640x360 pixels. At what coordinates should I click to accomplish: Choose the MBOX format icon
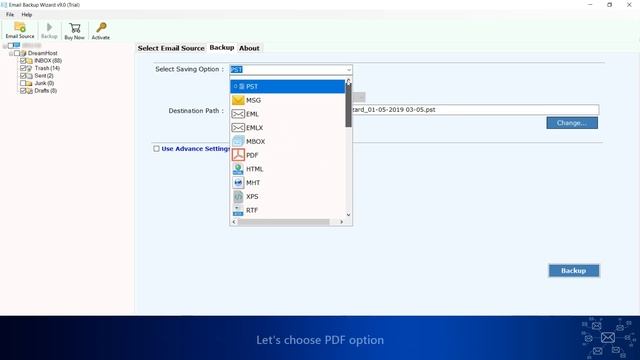pyautogui.click(x=238, y=142)
